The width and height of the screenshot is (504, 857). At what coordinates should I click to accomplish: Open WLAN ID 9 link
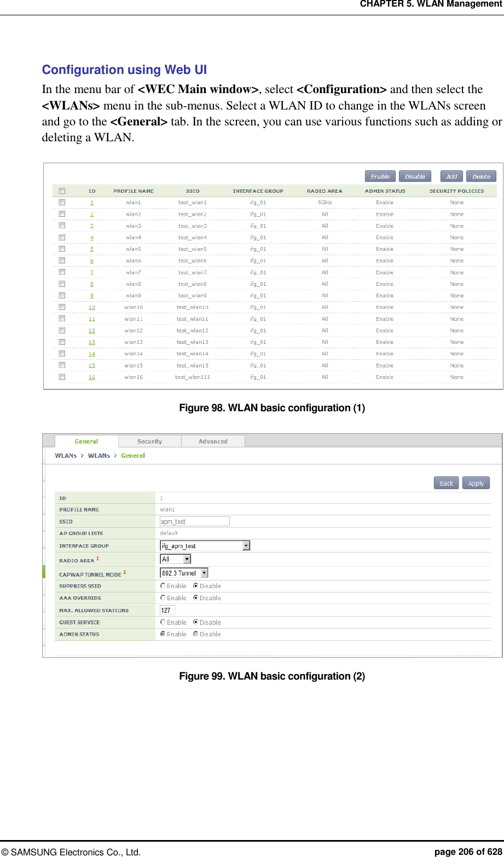point(92,296)
